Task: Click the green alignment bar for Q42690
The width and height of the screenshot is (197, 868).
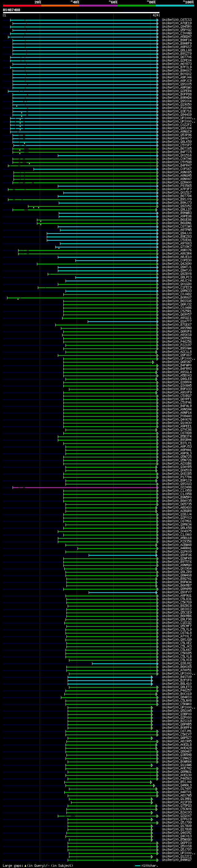Action: coord(98,264)
